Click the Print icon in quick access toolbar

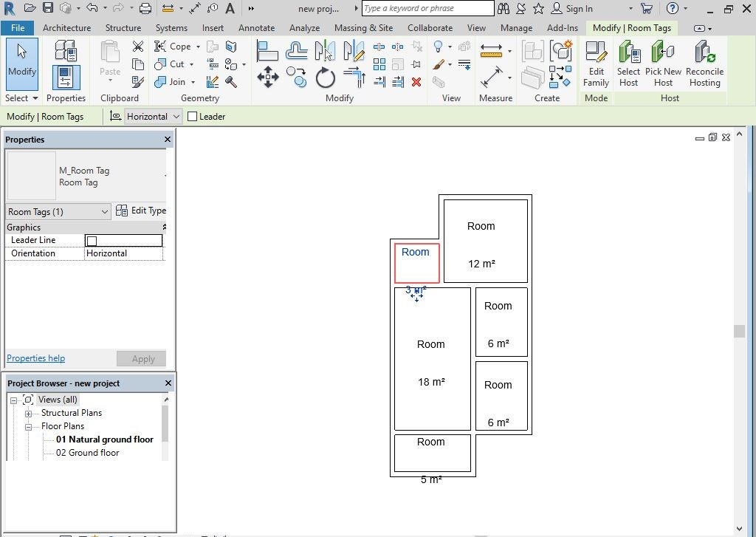click(x=145, y=8)
